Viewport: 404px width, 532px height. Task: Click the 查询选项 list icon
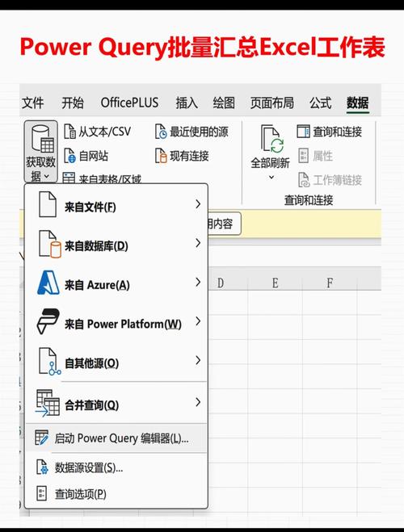pos(41,493)
